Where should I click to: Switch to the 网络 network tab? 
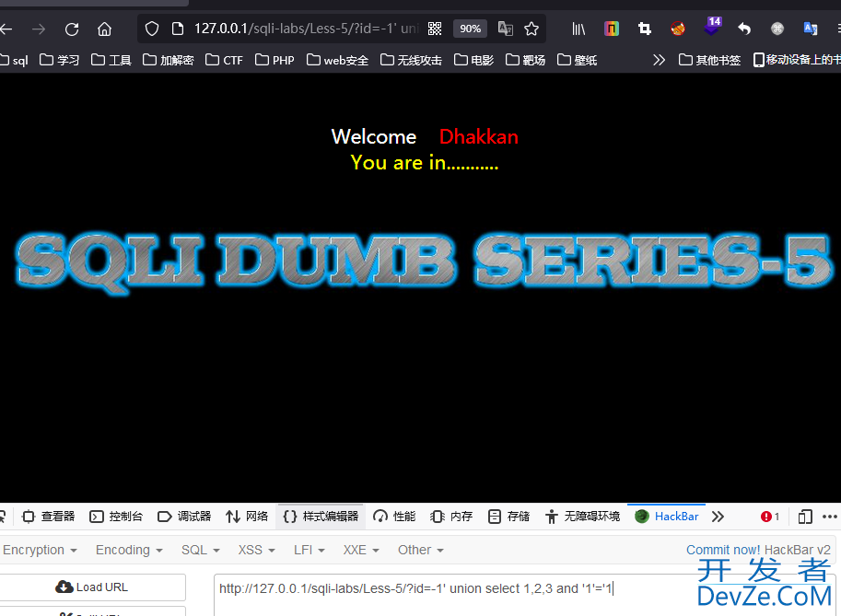247,517
